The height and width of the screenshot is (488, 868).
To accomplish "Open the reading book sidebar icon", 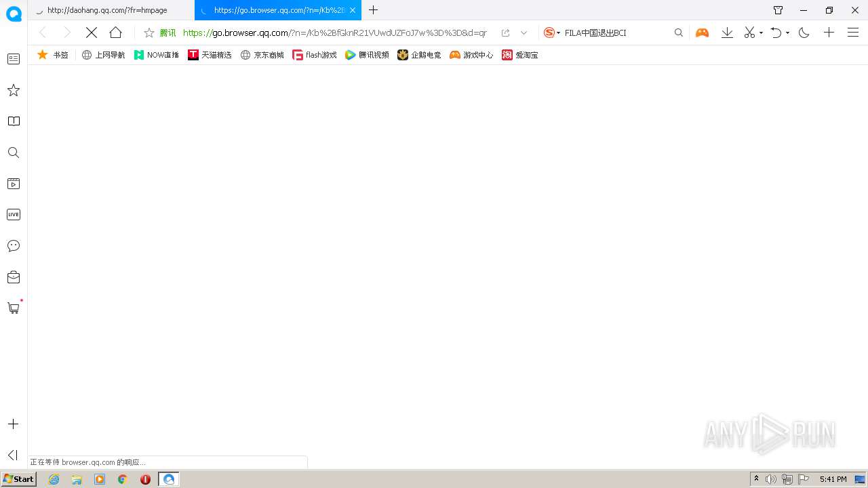I will [14, 121].
